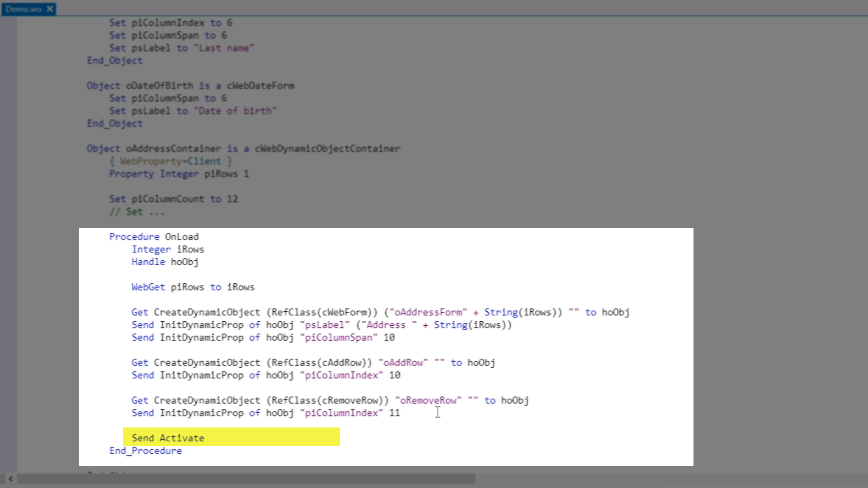
Task: Select the Demo.wo editor tab
Action: click(24, 9)
